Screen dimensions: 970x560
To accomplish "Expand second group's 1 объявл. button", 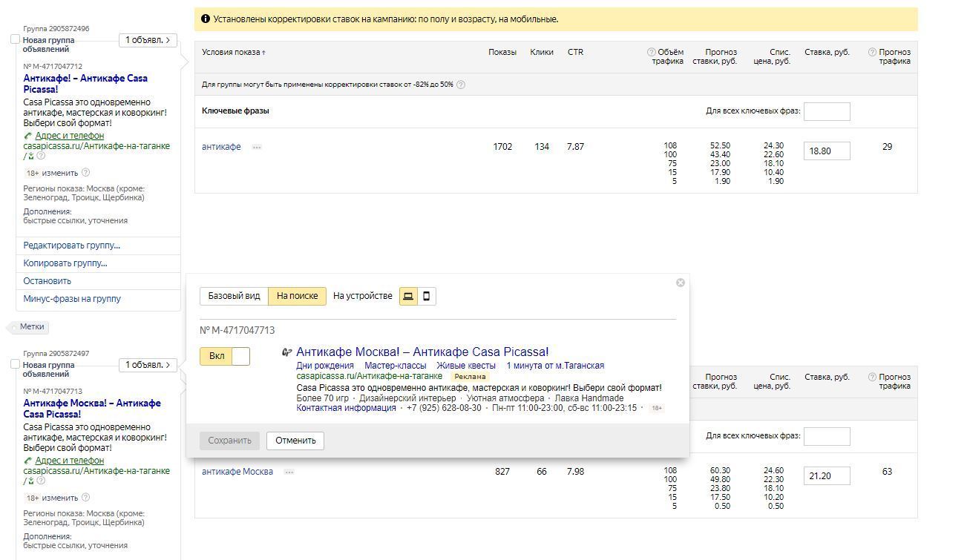I will click(148, 365).
